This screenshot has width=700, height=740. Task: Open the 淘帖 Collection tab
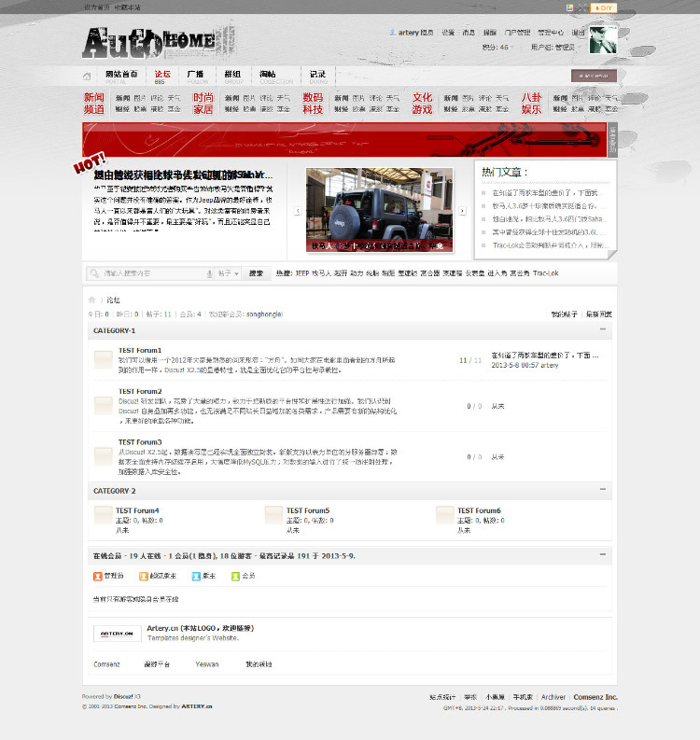275,77
